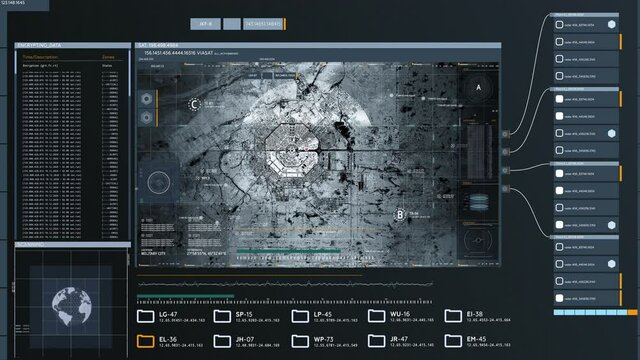Click the blue disc stack gauge right of the map
Image resolution: width=640 pixels, height=360 pixels.
(479, 202)
